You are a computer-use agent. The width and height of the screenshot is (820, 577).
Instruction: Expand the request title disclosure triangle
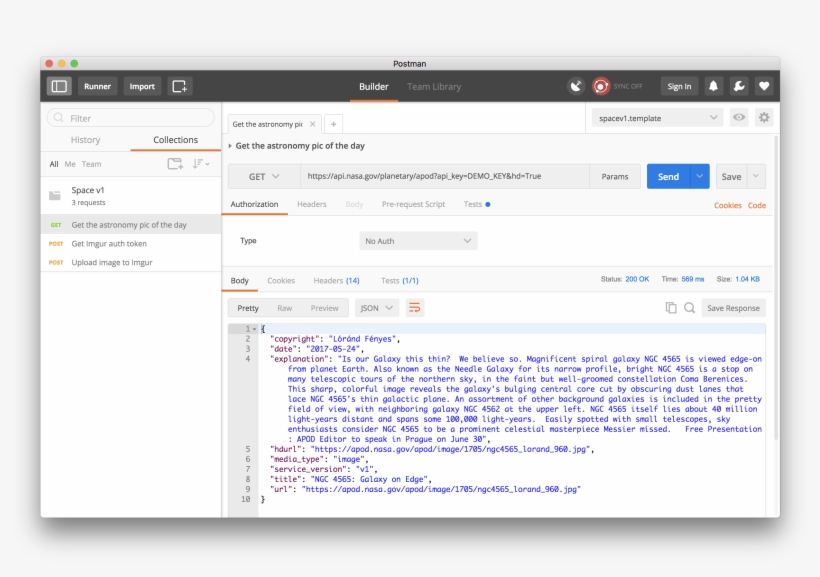230,146
